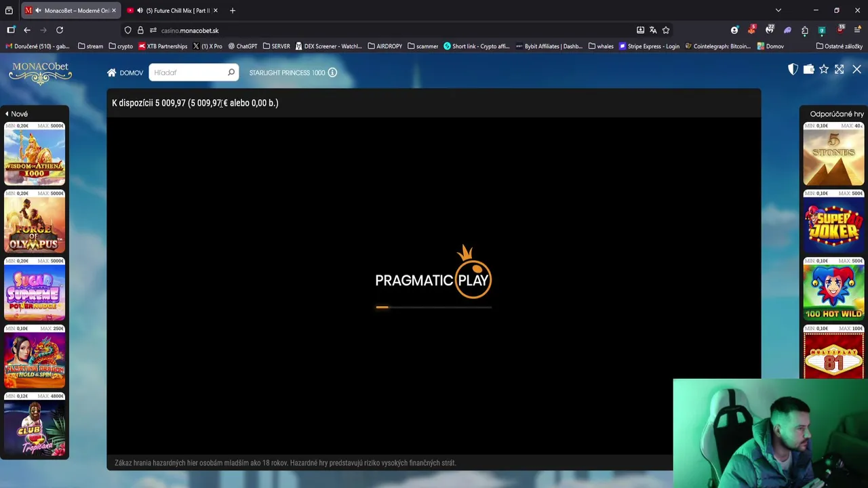868x488 pixels.
Task: Click tracking protection shield in address bar
Action: coord(127,30)
